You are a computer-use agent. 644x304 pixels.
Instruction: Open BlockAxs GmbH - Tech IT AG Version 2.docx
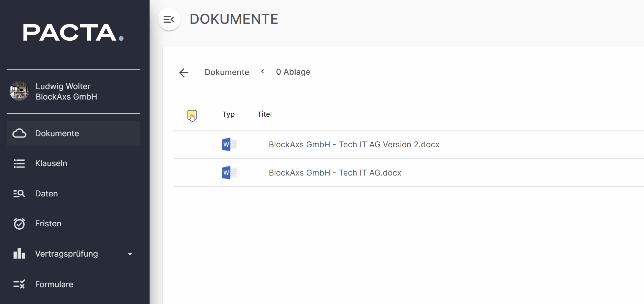pyautogui.click(x=354, y=145)
